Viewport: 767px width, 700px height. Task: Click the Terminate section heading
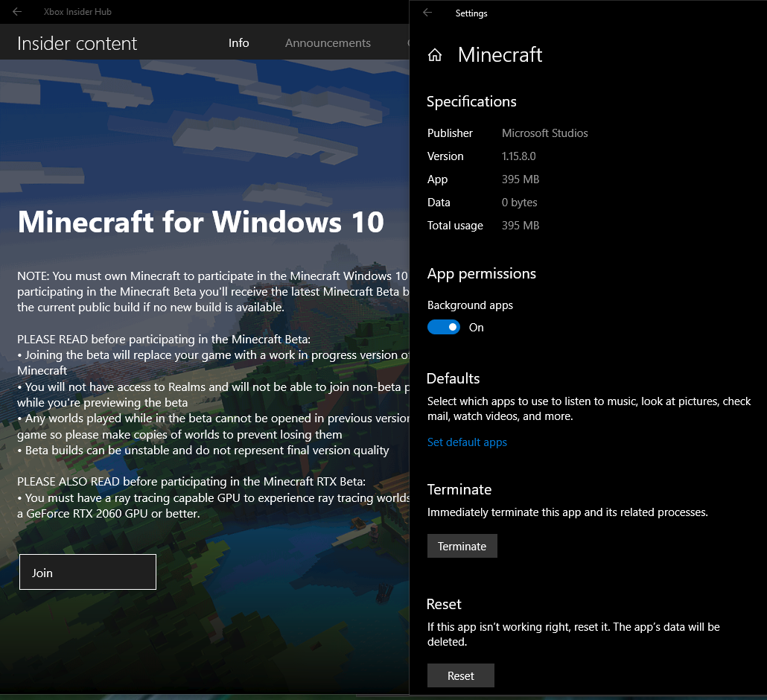click(x=459, y=489)
